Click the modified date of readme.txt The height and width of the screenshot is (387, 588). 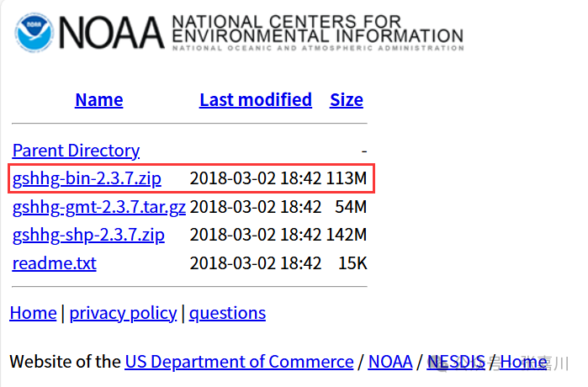tap(256, 263)
